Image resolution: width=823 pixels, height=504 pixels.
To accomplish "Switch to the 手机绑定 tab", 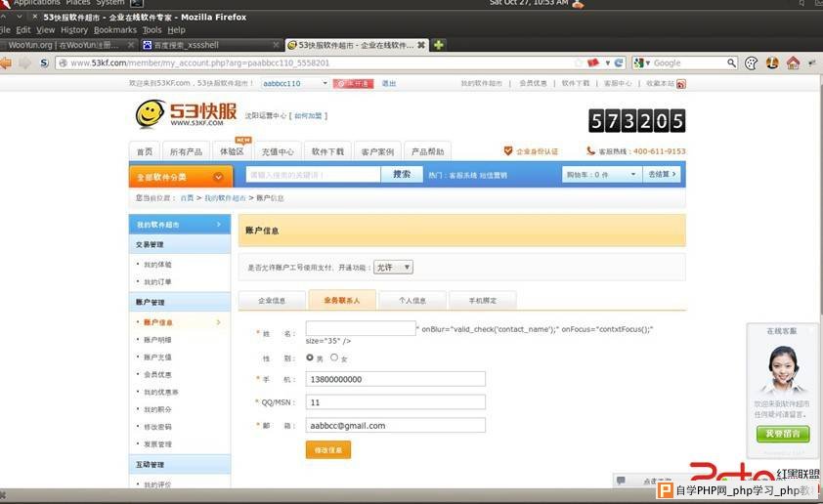I will tap(482, 301).
